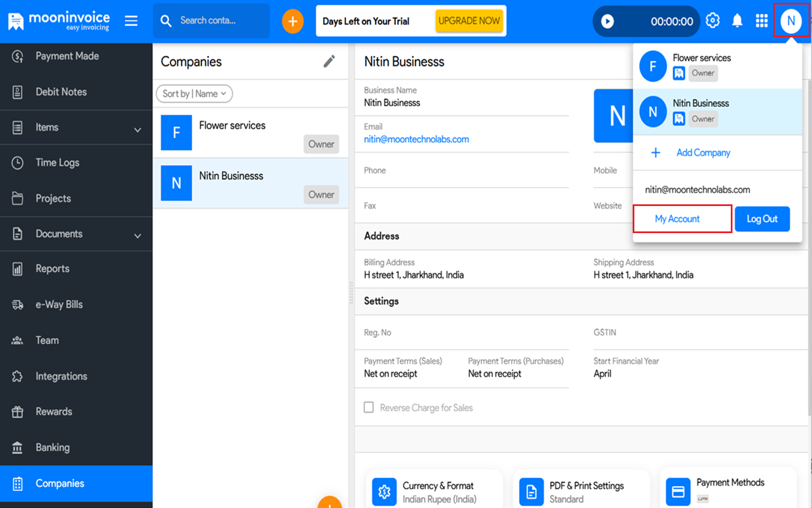
Task: Click the nitin@moontechnolabs.com email link
Action: click(x=417, y=139)
